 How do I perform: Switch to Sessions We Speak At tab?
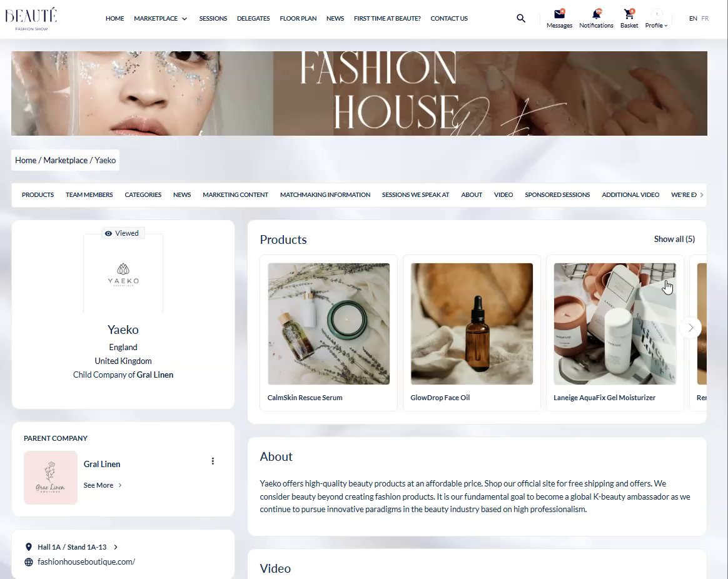pos(415,194)
